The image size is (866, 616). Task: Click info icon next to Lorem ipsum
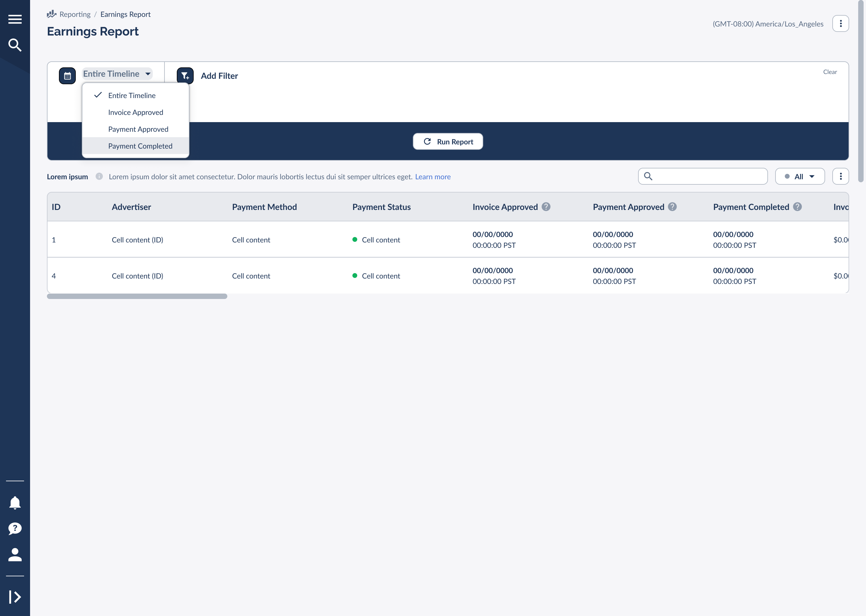[99, 176]
